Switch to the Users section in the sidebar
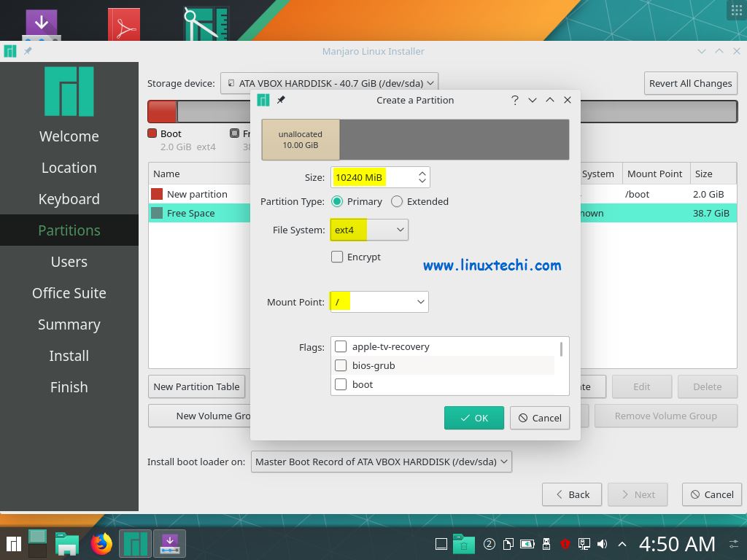The image size is (747, 560). [69, 261]
